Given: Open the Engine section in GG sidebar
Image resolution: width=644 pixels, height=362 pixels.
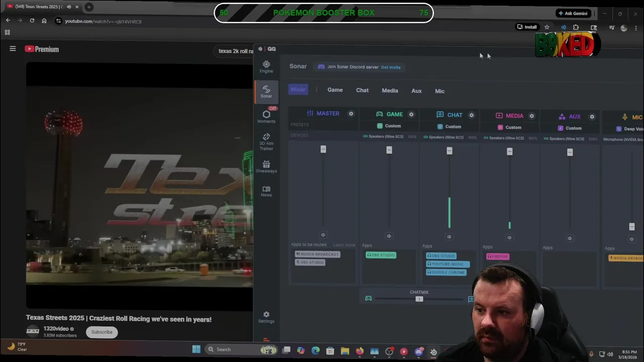Looking at the screenshot, I should click(x=266, y=66).
